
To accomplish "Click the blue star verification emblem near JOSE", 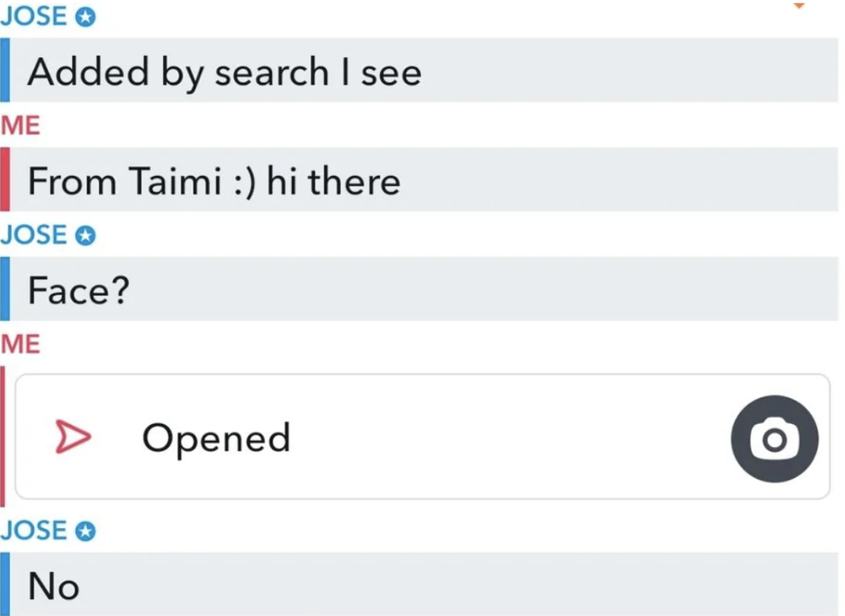I will tap(85, 15).
